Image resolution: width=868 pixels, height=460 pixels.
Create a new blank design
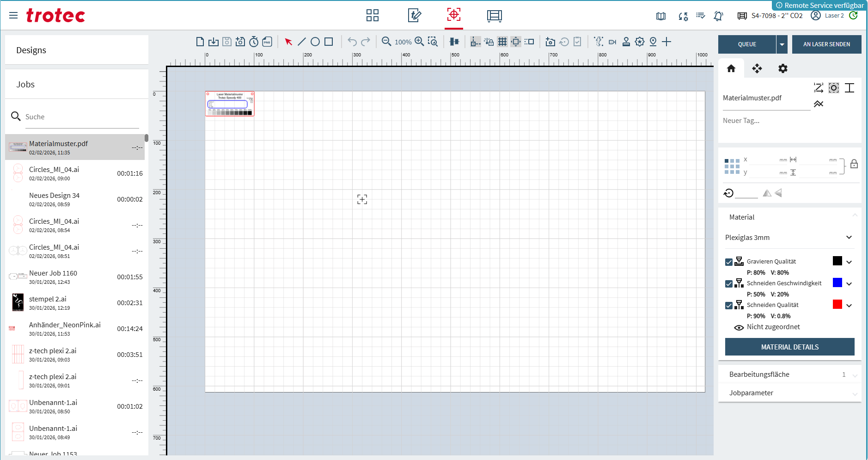pyautogui.click(x=200, y=42)
